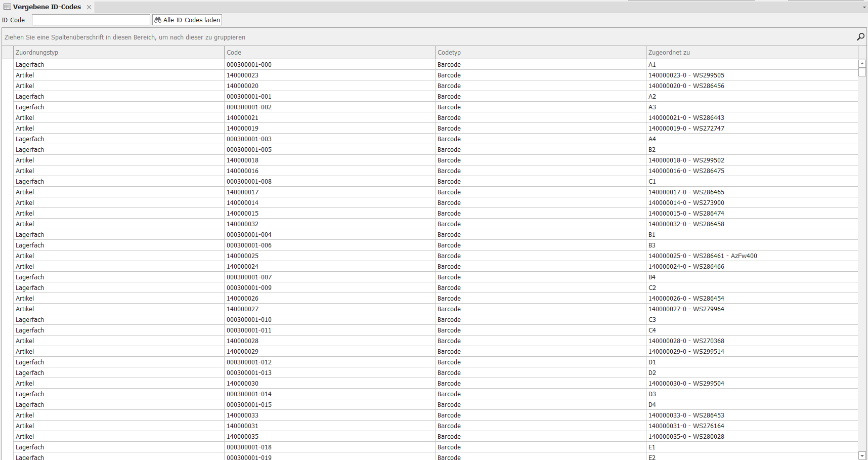
Task: Sort by the Code column header
Action: pos(330,53)
